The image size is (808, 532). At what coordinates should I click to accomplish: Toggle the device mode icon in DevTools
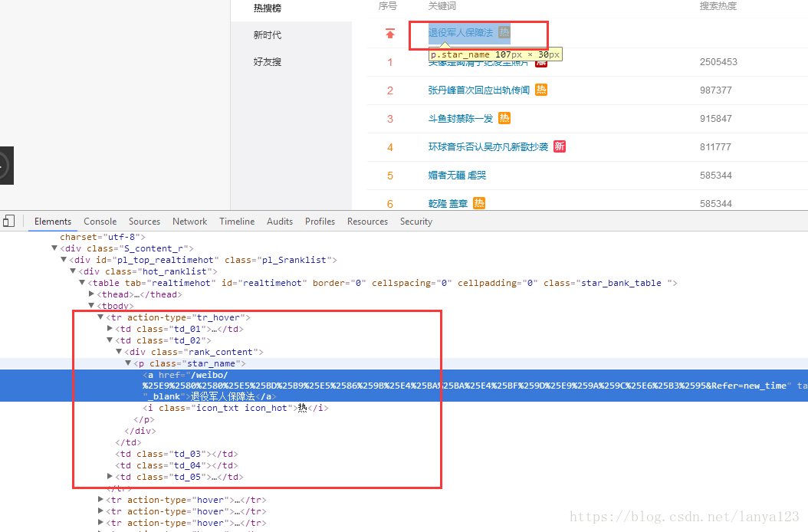(8, 221)
